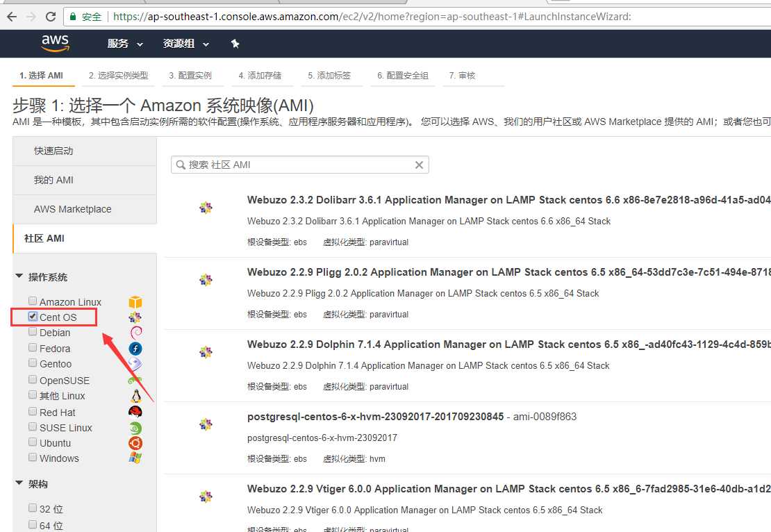Screen dimensions: 771x532
Task: Click the pin shortcut icon in AWS header
Action: (x=235, y=44)
